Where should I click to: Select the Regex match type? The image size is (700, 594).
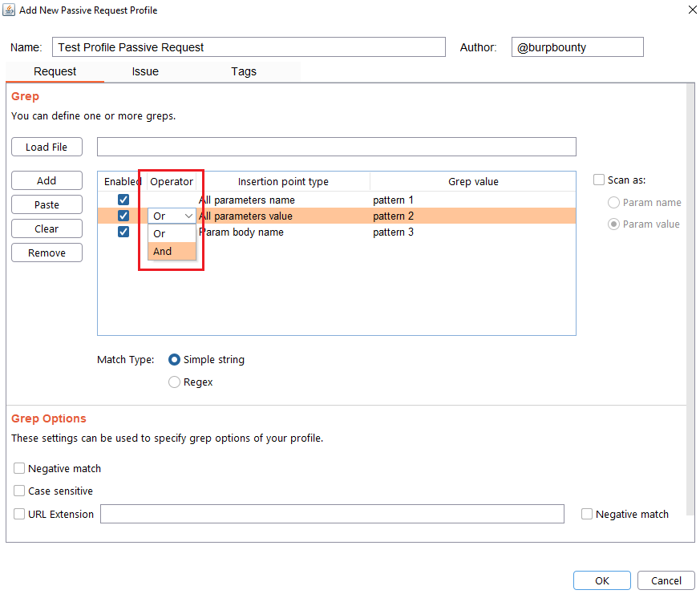(174, 382)
